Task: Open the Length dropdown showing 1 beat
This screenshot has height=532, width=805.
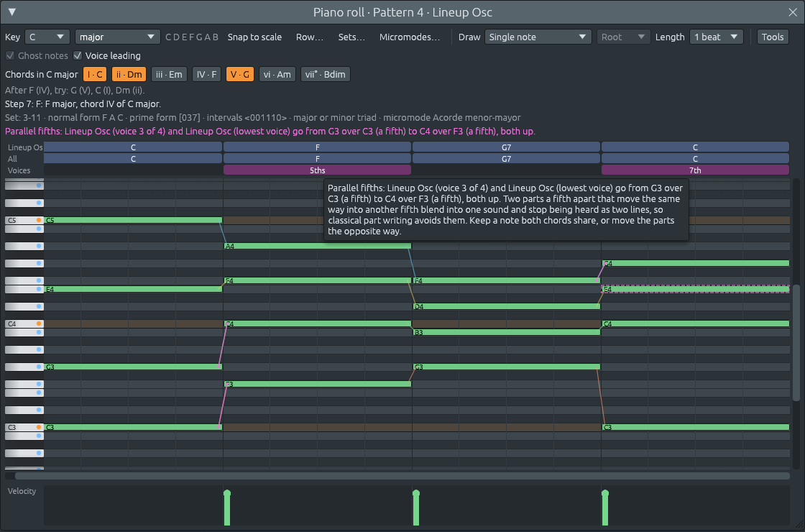Action: point(716,37)
